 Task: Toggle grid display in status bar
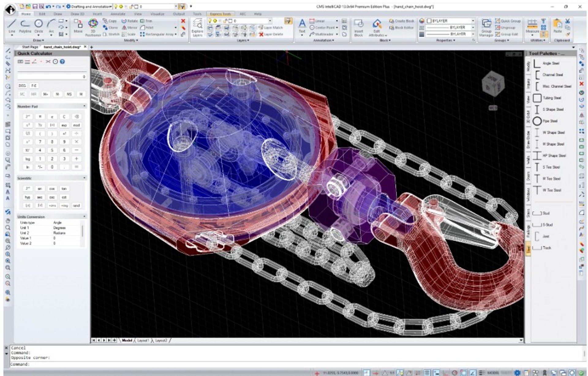click(x=427, y=373)
